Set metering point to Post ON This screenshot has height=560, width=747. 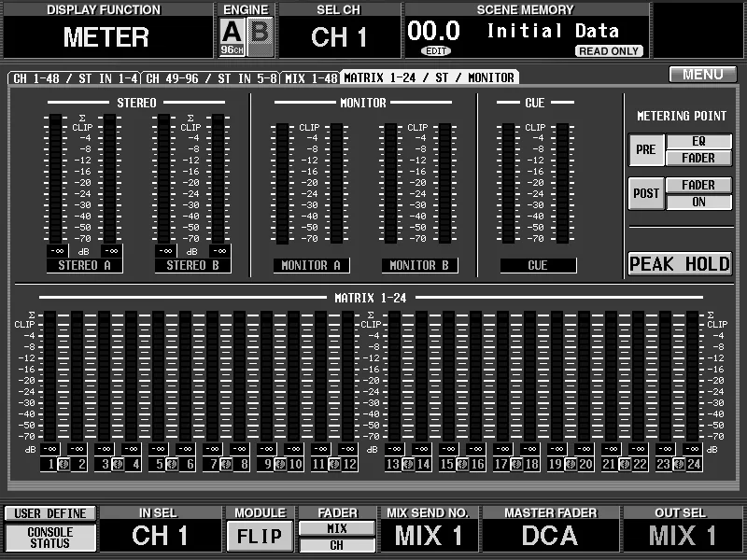point(698,202)
